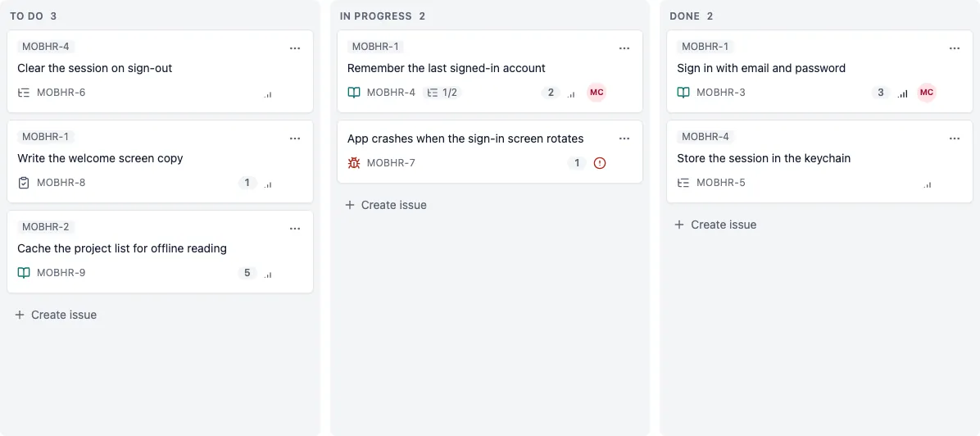This screenshot has width=980, height=436.
Task: Click the IN PROGRESS column header
Action: (375, 16)
